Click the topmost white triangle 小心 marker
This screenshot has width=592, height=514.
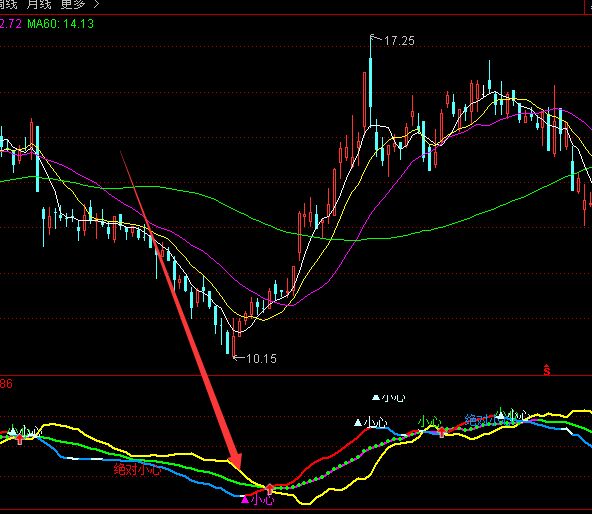(388, 398)
